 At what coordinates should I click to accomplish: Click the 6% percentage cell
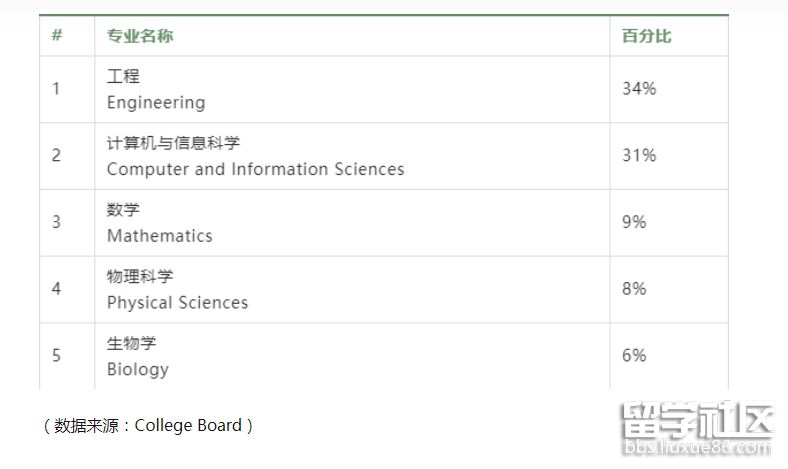click(634, 355)
